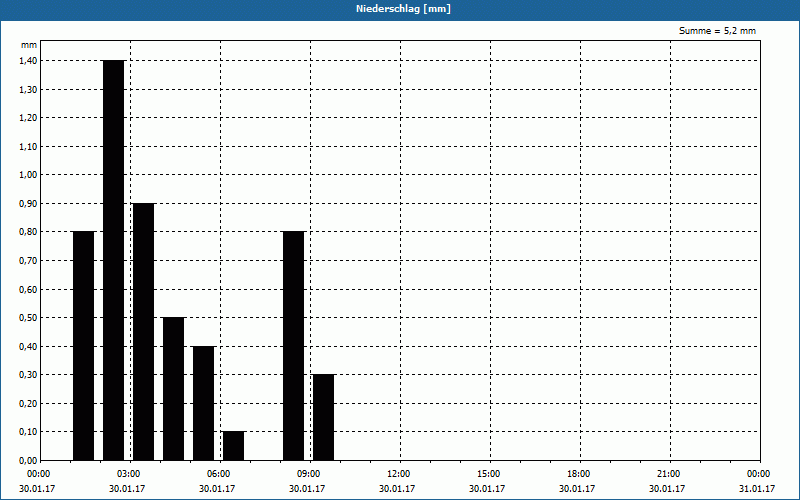Click the 0,30 mm bar after 09:00
The width and height of the screenshot is (800, 500).
323,417
